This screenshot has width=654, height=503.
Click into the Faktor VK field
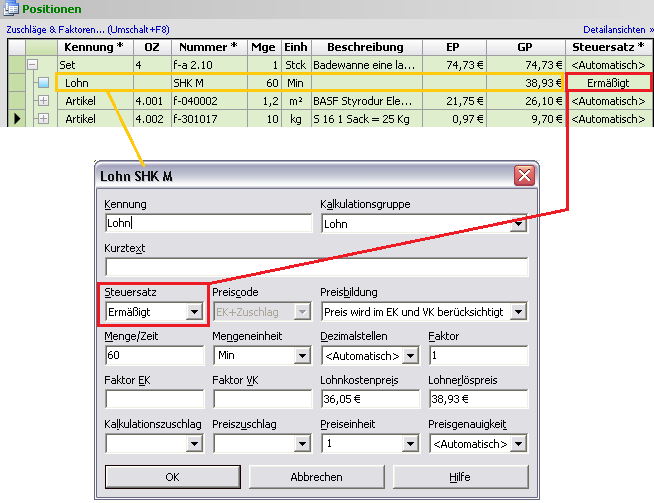262,399
